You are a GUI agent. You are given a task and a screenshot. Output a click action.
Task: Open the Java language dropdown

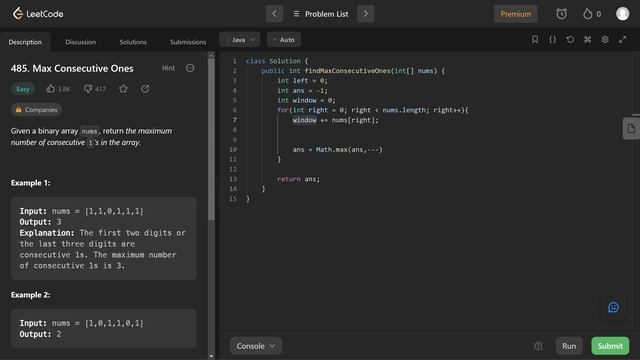[240, 40]
